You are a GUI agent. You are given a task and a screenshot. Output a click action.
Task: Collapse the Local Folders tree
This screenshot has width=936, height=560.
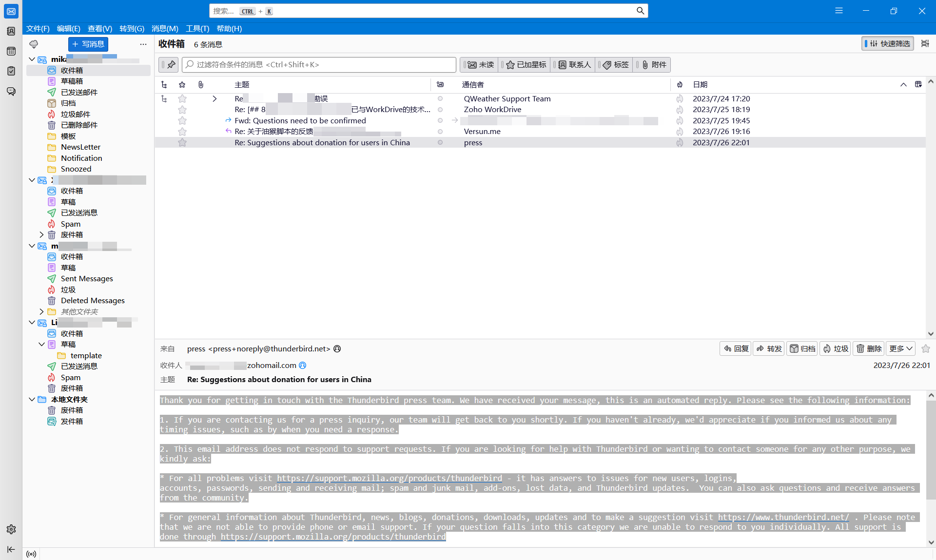point(32,399)
